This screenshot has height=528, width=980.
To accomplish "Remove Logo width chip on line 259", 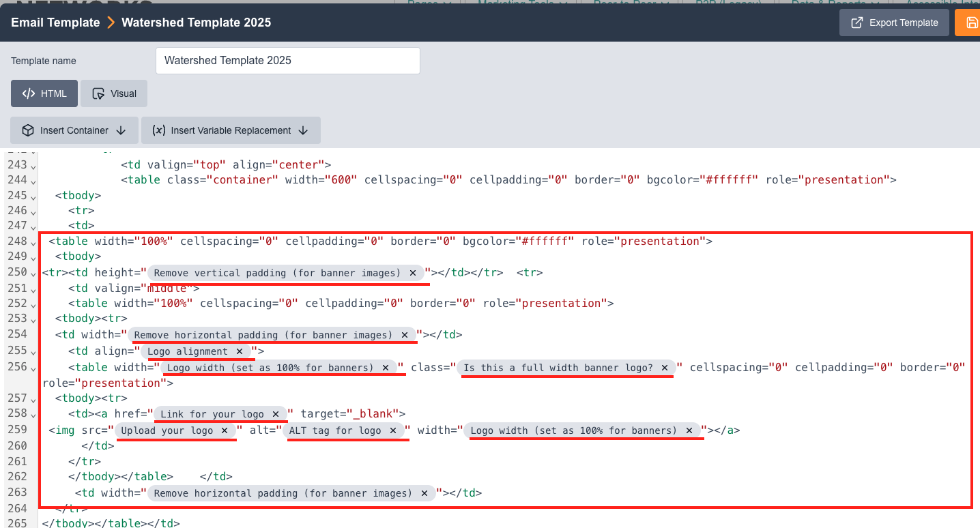I will pyautogui.click(x=689, y=430).
